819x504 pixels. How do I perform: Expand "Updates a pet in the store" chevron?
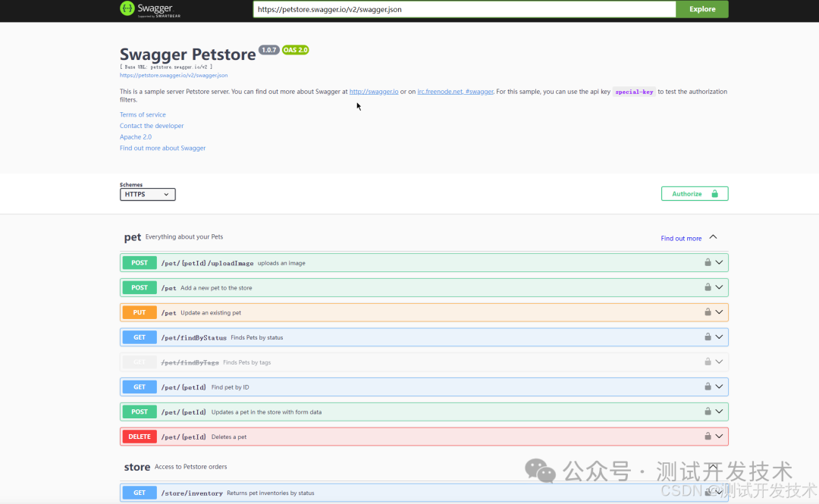pos(719,412)
